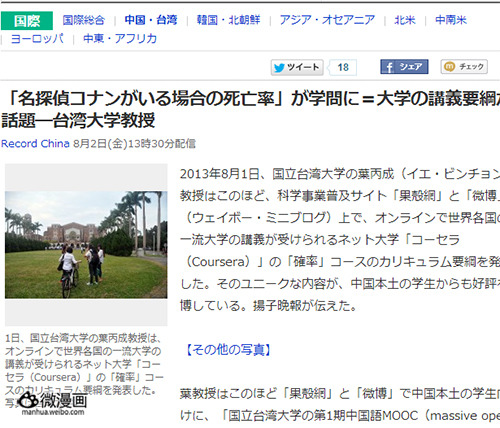
Task: Open the 中南米 section
Action: (451, 20)
